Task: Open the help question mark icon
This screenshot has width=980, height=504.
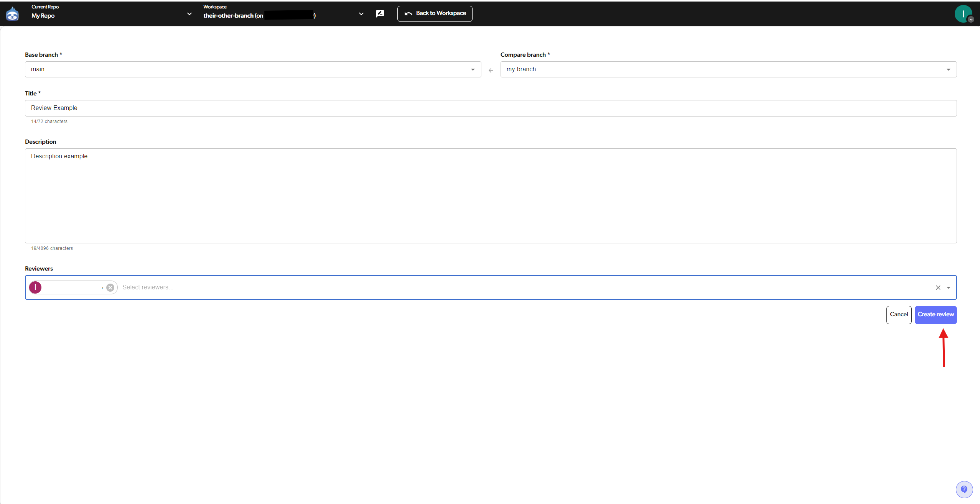Action: click(965, 489)
